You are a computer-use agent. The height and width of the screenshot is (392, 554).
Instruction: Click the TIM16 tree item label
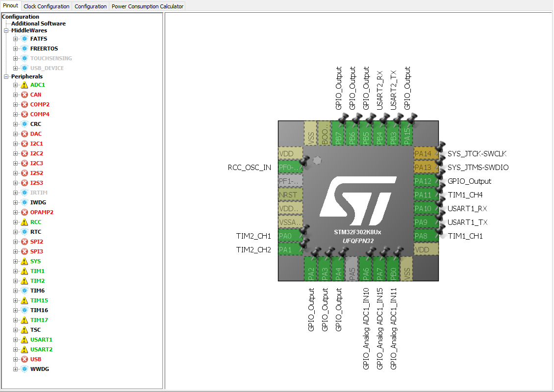[39, 311]
